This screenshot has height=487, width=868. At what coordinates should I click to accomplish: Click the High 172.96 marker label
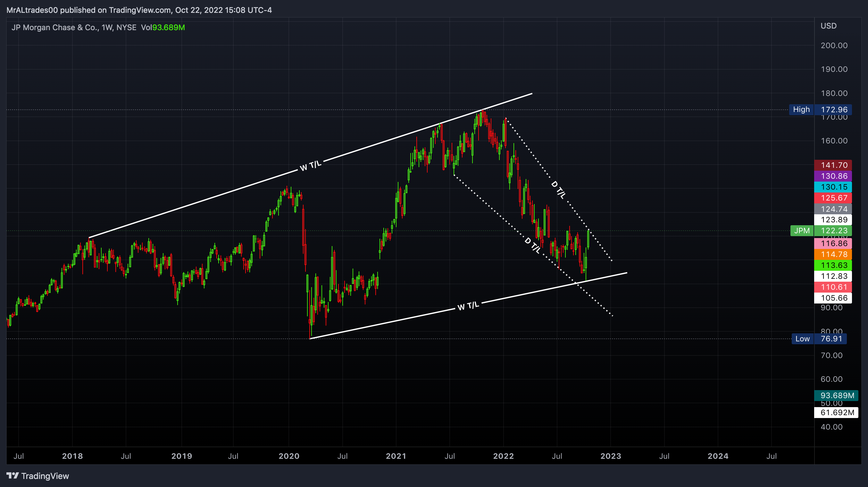[x=821, y=110]
